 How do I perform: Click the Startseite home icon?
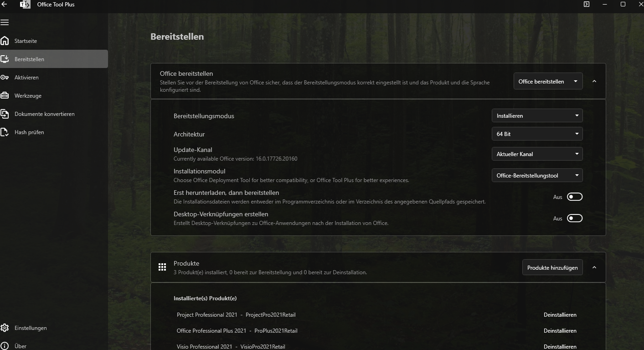(x=5, y=41)
